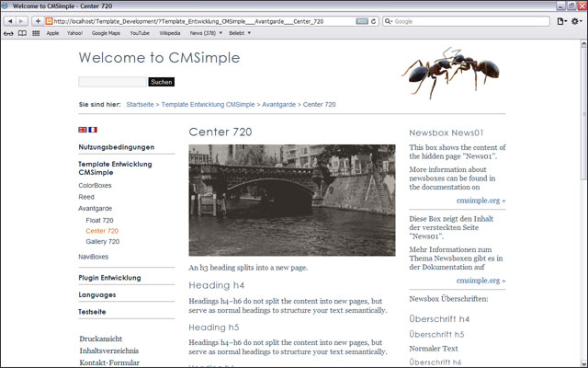Add bookmark with the plus button

point(38,21)
